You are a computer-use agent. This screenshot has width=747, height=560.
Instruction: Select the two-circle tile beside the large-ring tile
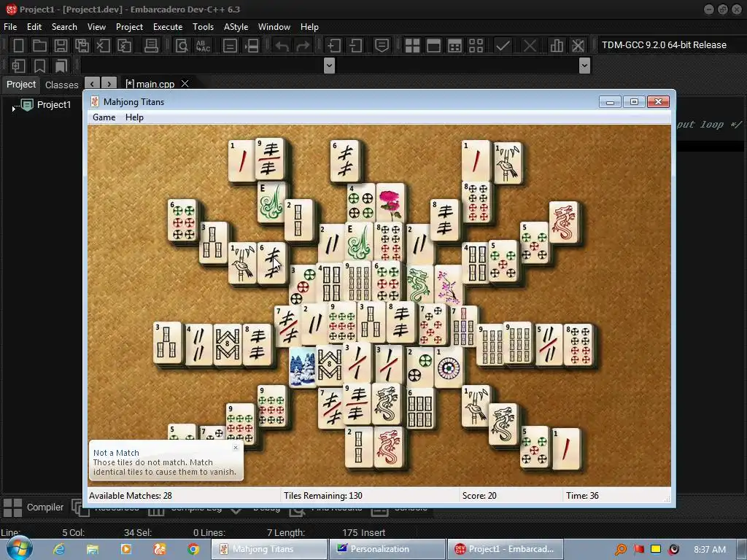(x=419, y=367)
